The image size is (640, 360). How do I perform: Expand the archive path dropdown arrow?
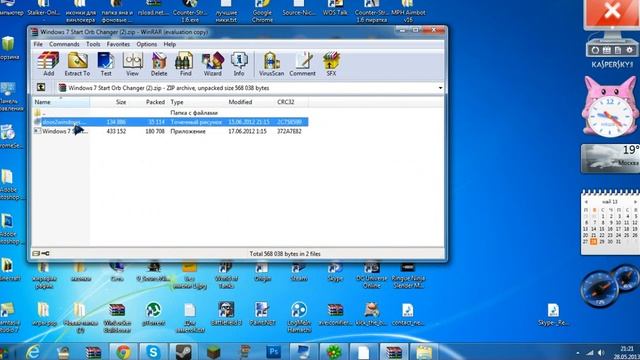pos(440,88)
